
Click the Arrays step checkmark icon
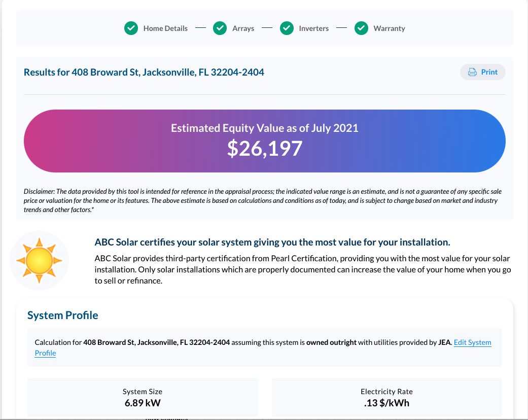tap(220, 28)
